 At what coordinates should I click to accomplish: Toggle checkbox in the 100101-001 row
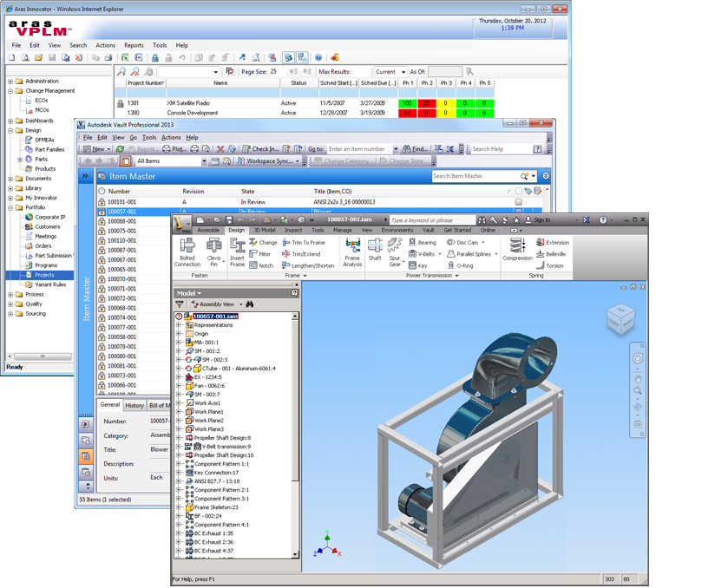point(519,202)
